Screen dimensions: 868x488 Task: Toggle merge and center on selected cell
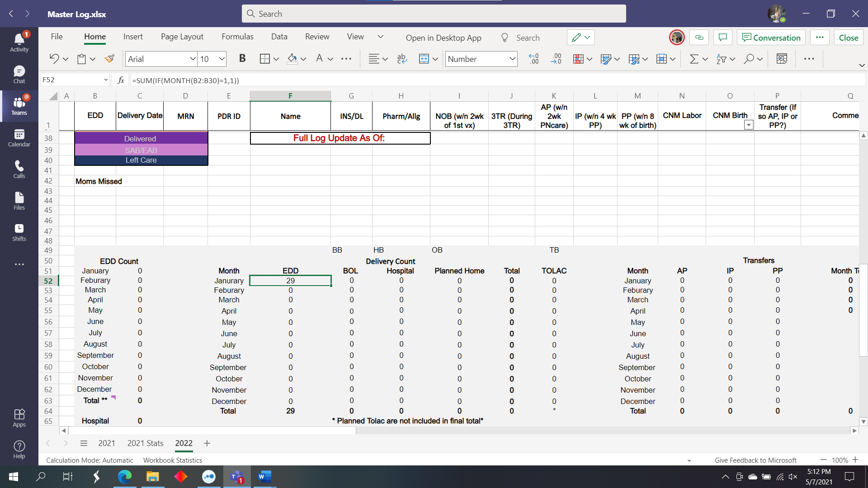pyautogui.click(x=424, y=59)
